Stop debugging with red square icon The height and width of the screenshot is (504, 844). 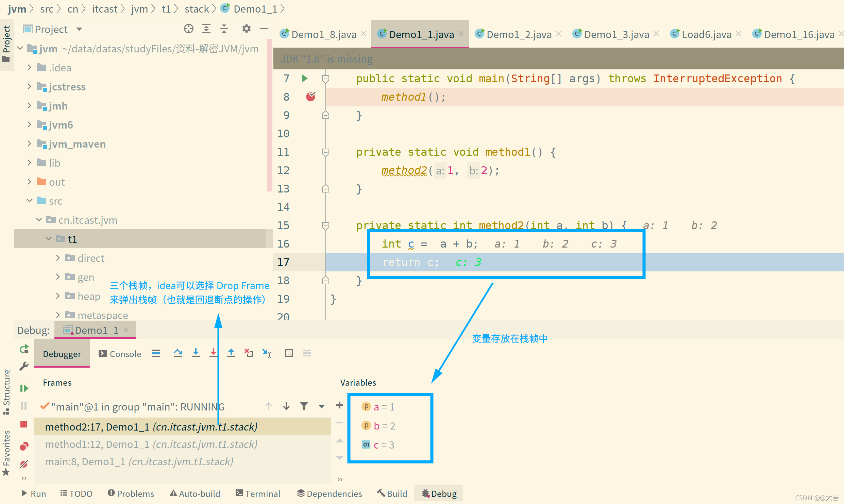coord(24,424)
